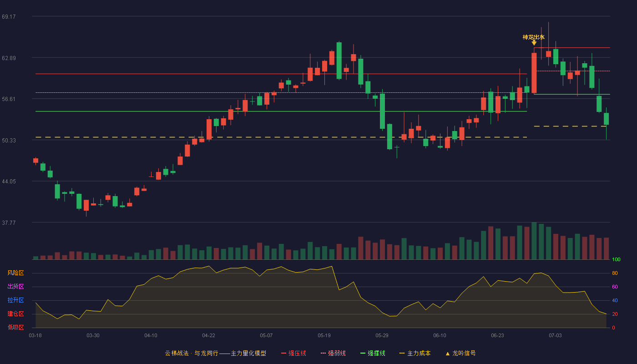Click the 06-10 date axis label

coord(440,335)
